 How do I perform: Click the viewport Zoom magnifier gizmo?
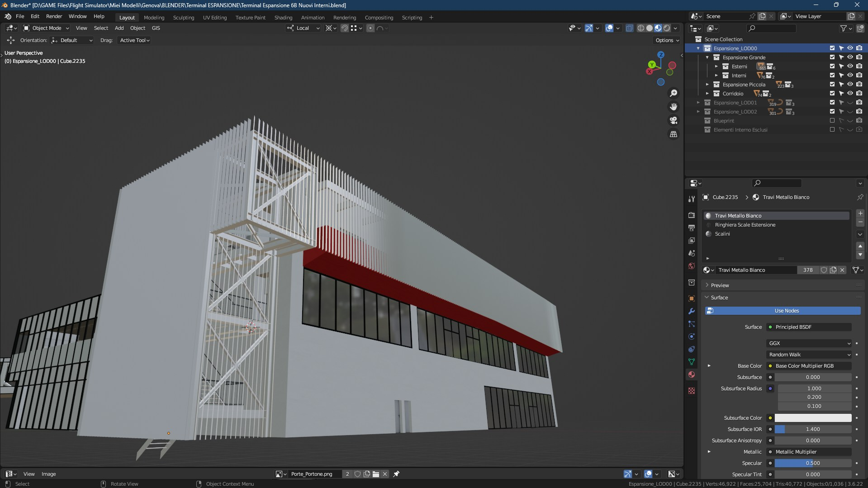tap(674, 93)
